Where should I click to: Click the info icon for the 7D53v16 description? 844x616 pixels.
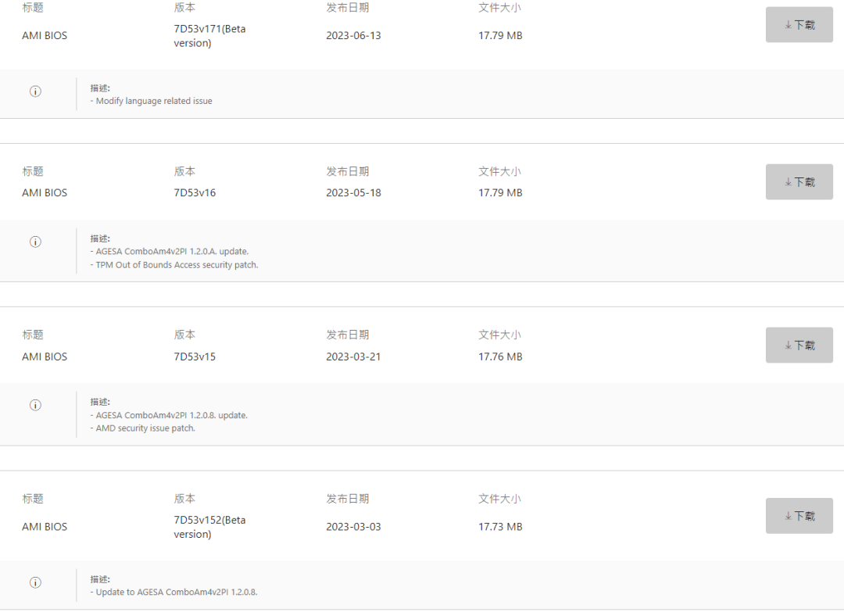35,242
